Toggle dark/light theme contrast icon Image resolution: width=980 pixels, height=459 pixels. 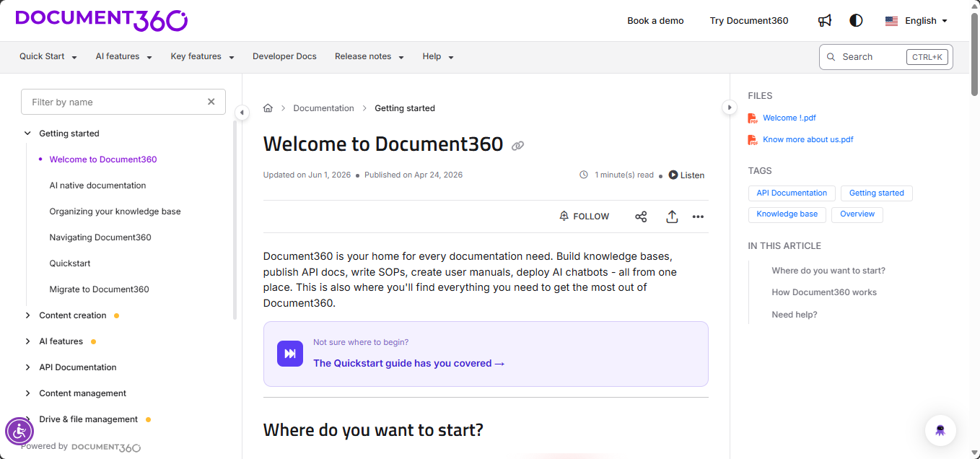[x=856, y=20]
